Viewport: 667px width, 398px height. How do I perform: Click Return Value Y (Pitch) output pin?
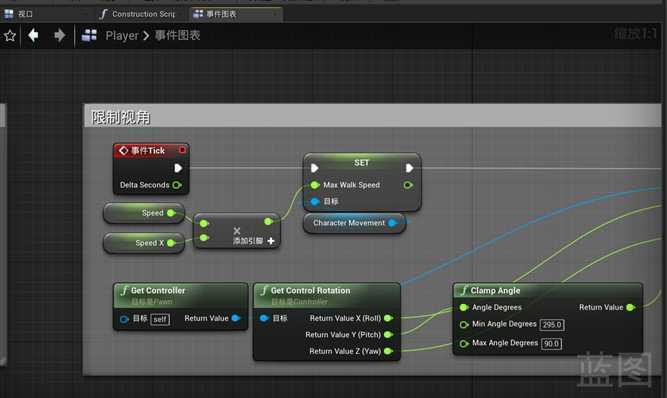[388, 335]
